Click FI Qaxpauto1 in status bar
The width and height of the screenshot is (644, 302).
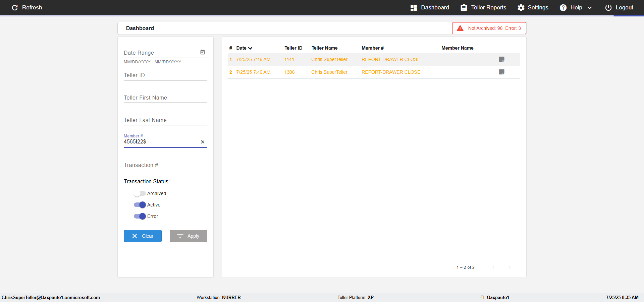[x=495, y=297]
